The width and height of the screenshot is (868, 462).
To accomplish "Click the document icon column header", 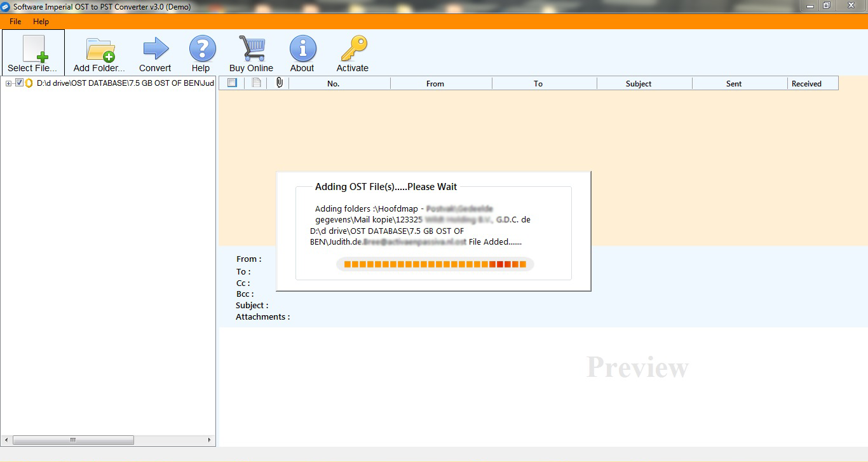I will click(x=256, y=83).
